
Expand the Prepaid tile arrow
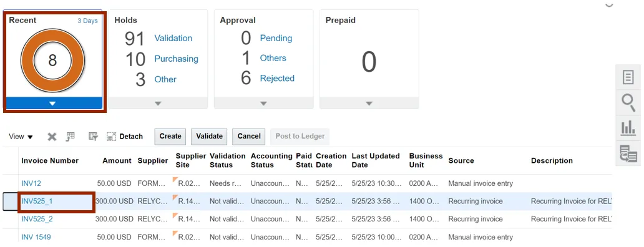(369, 104)
